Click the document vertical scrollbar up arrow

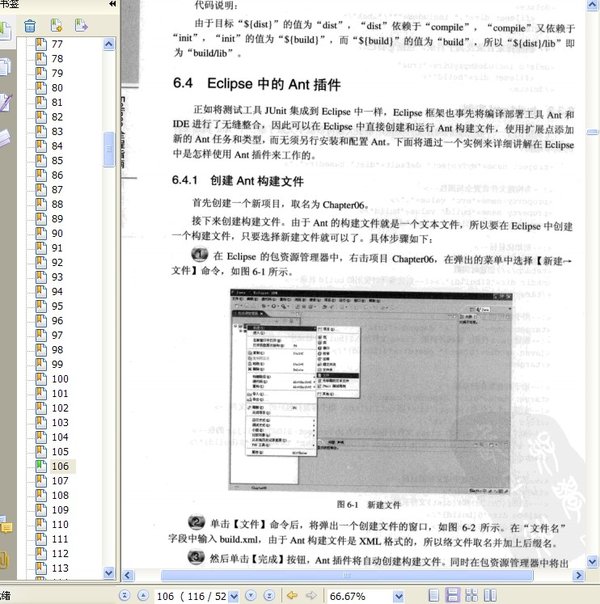[592, 5]
